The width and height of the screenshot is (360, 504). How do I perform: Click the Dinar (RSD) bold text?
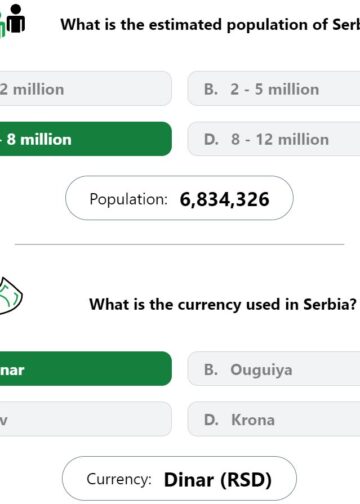click(218, 480)
